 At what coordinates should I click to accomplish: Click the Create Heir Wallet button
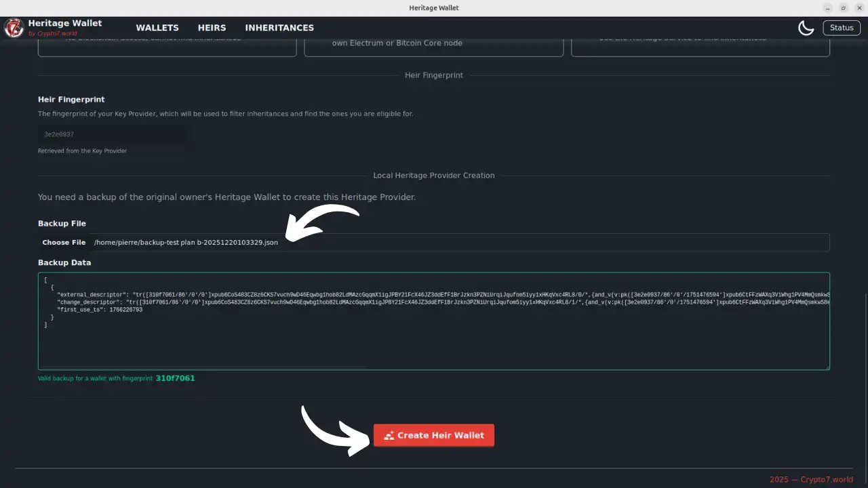point(434,436)
